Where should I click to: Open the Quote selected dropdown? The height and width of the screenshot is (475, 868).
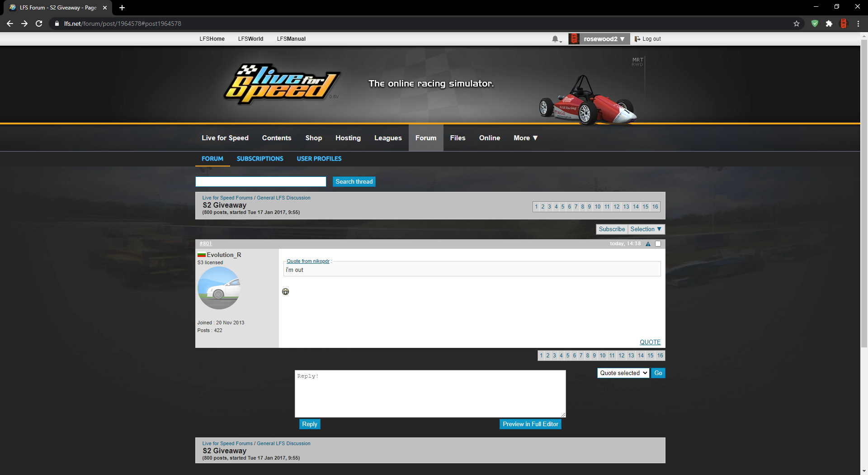[623, 373]
